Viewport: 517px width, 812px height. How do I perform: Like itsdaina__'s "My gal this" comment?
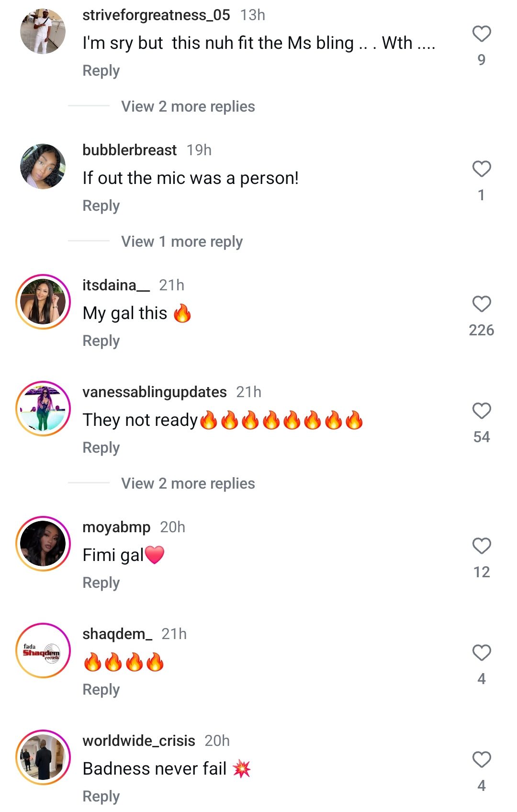[x=482, y=304]
